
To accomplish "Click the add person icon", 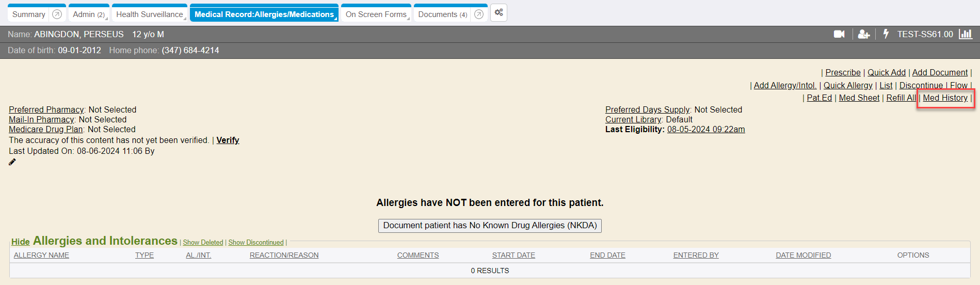I will (863, 34).
